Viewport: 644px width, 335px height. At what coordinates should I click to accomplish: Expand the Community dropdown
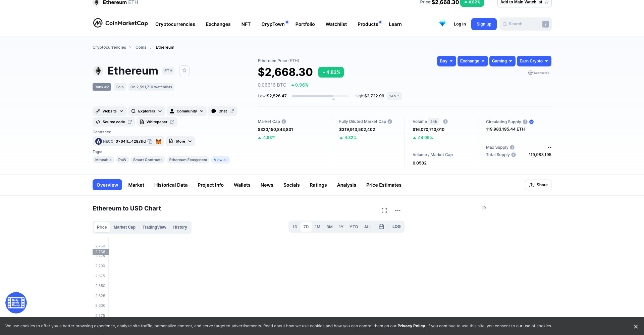[187, 111]
